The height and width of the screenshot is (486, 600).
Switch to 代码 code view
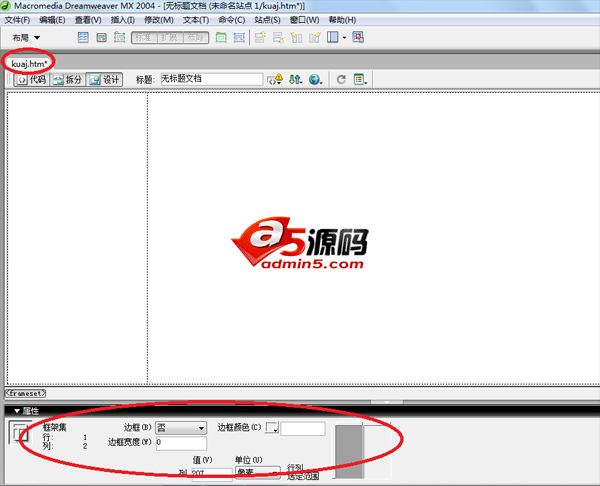click(x=32, y=80)
